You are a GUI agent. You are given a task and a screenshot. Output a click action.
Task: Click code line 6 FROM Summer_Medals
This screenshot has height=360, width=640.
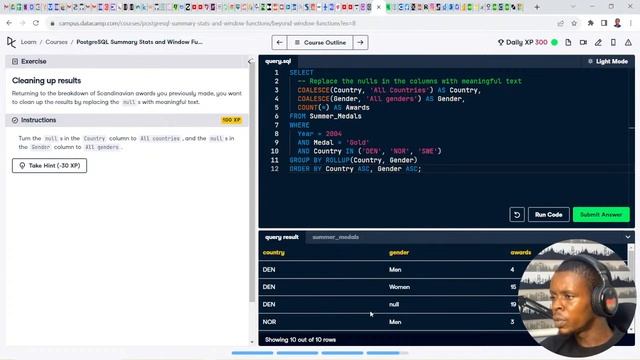pyautogui.click(x=325, y=116)
